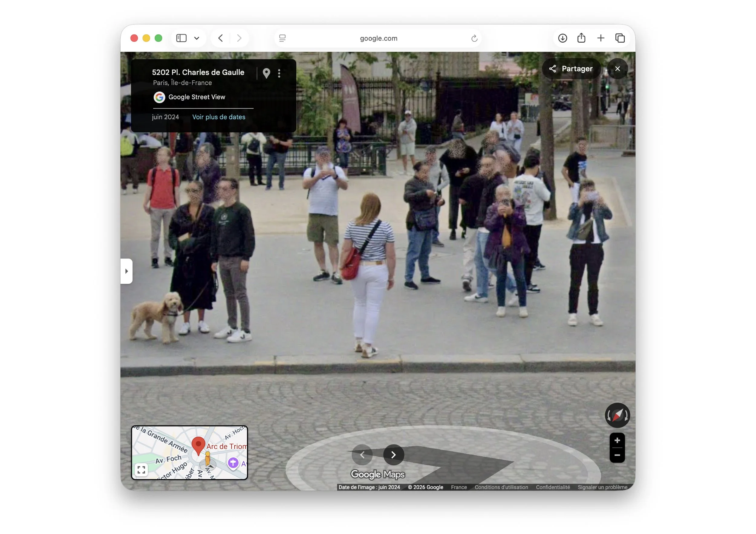Zoom out with the minus button
This screenshot has height=534, width=756.
(617, 455)
